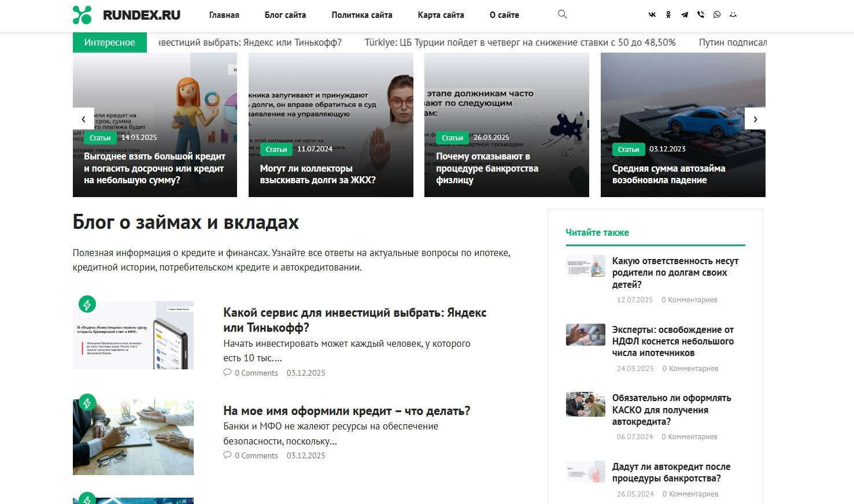Click comment bubble icon under На мое имя post
This screenshot has width=854, height=504.
pyautogui.click(x=227, y=455)
